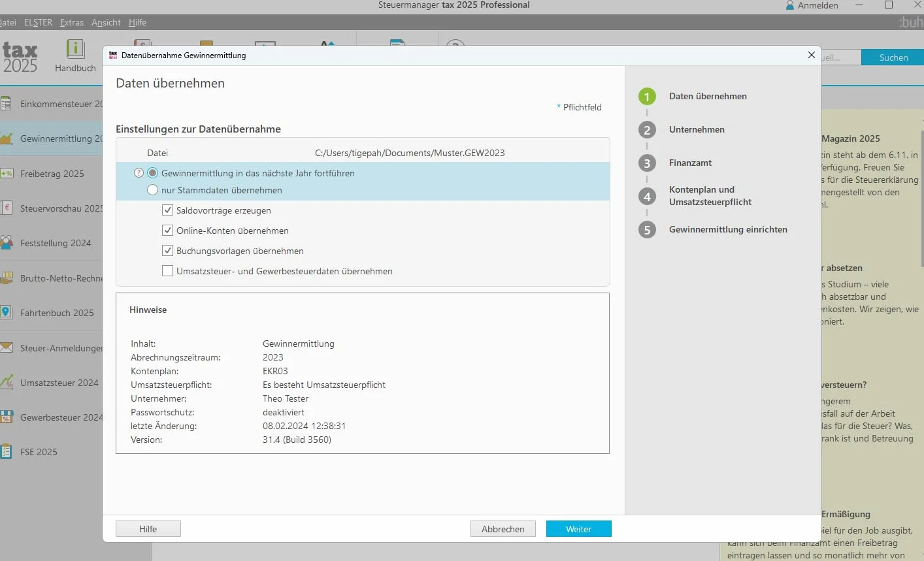Enable Umsatzsteuer- und Gewerbesteuerdaten übernehmen
924x561 pixels.
[168, 271]
